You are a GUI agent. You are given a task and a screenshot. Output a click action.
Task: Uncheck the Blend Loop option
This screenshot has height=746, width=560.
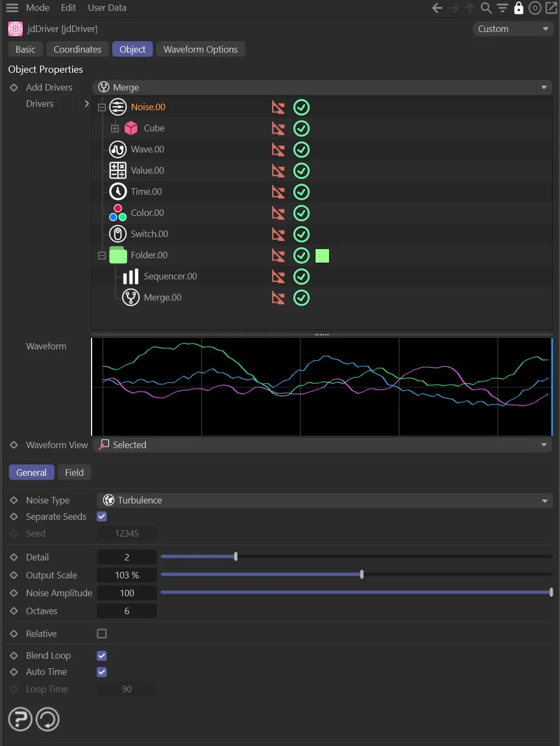tap(101, 655)
